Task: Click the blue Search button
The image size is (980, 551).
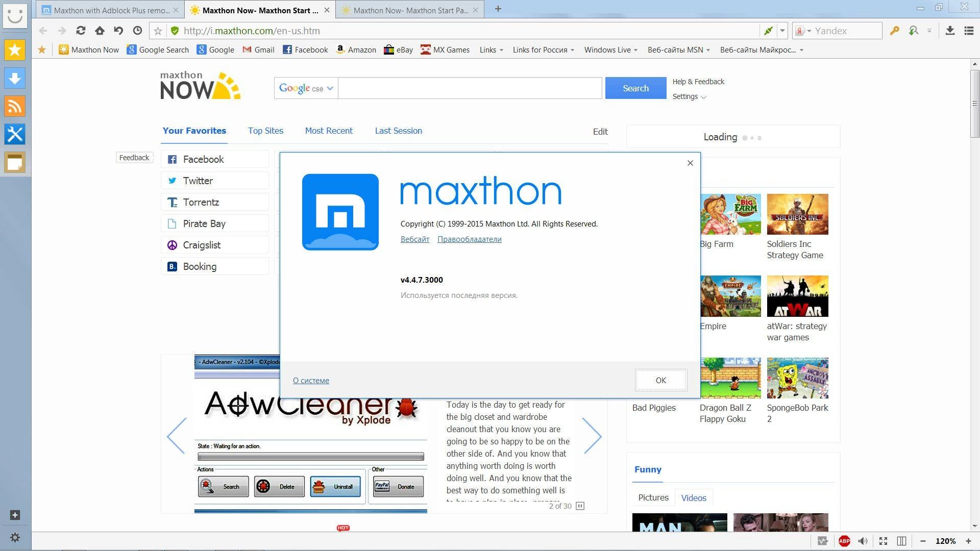Action: (x=635, y=88)
